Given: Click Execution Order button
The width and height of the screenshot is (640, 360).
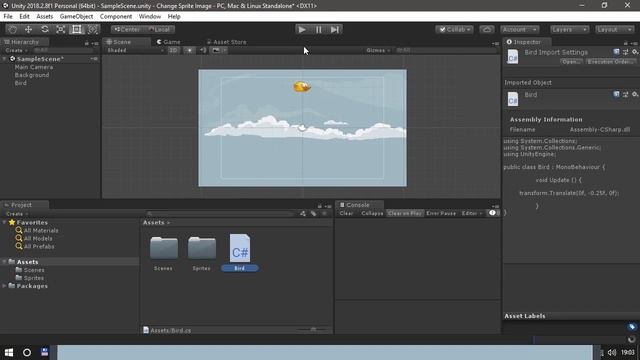Looking at the screenshot, I should click(611, 62).
